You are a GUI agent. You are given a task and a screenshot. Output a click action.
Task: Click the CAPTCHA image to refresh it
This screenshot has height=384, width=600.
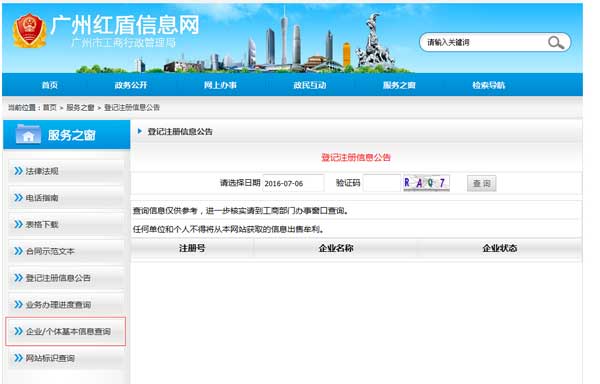tap(426, 183)
